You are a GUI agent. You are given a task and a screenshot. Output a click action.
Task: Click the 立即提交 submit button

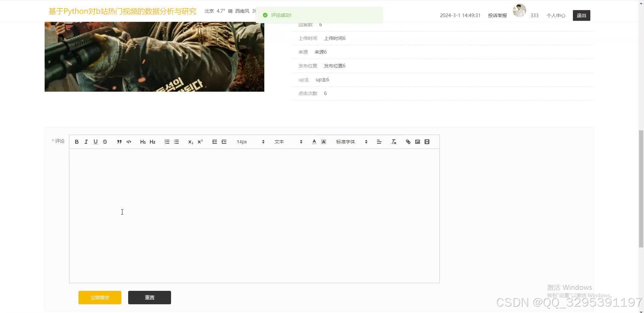[x=100, y=298]
